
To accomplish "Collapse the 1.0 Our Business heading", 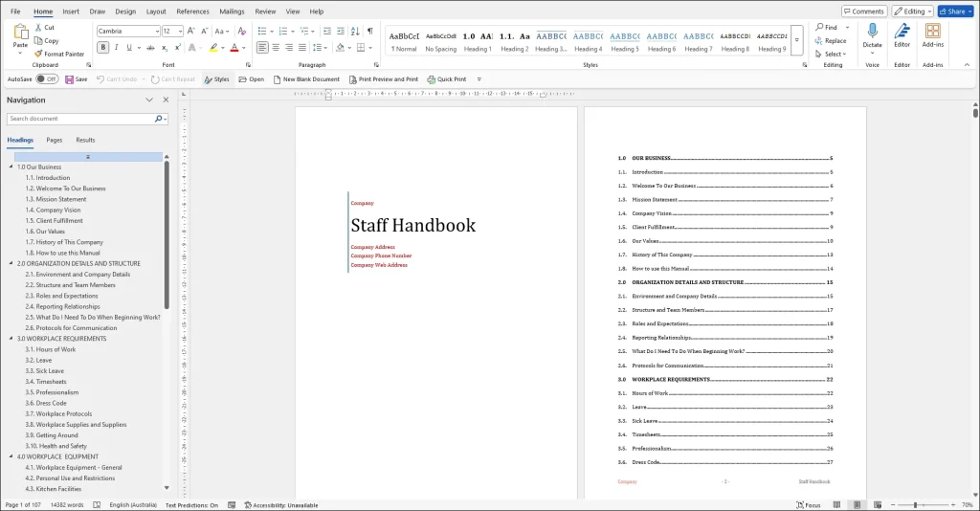I will (11, 167).
